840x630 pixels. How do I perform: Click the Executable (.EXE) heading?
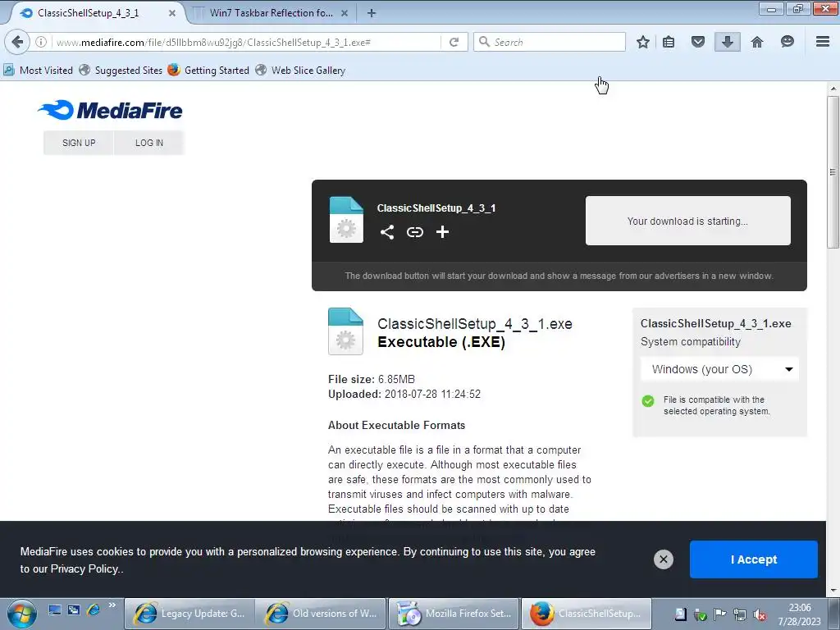[x=441, y=342]
